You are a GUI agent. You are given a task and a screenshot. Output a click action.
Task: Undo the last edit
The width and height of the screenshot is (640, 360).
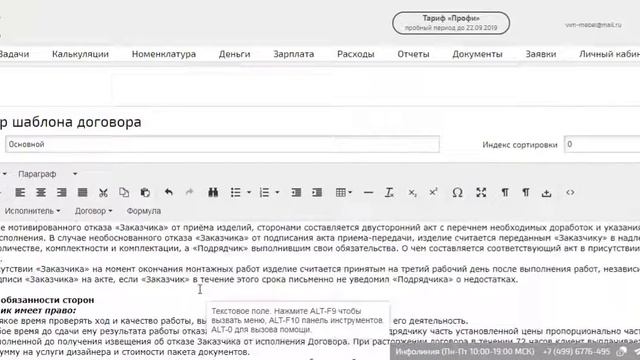(169, 192)
